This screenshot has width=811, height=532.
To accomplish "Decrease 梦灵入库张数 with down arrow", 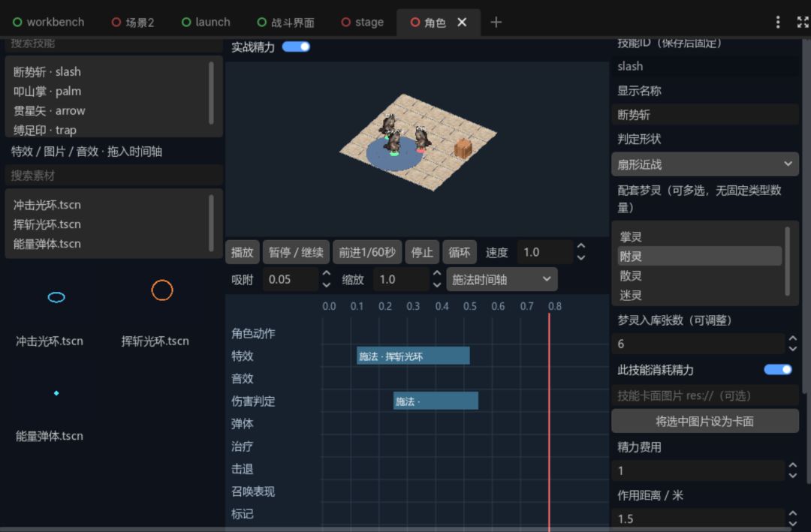I will coord(792,349).
